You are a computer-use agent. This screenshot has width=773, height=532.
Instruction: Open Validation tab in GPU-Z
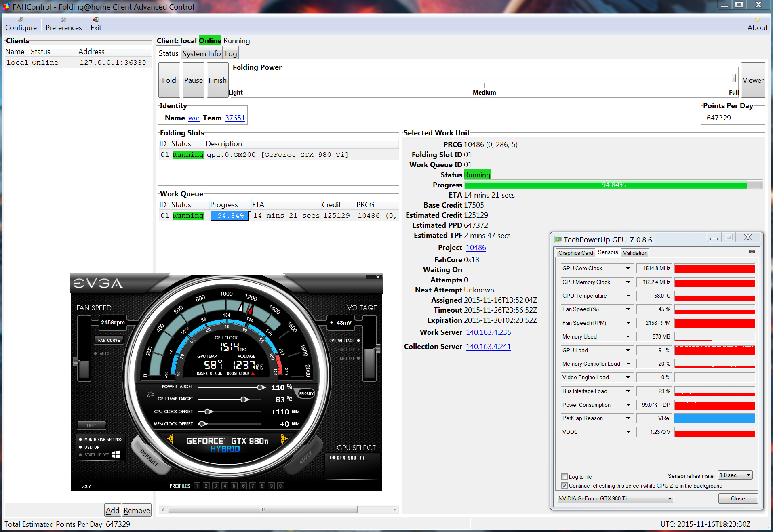pos(635,253)
